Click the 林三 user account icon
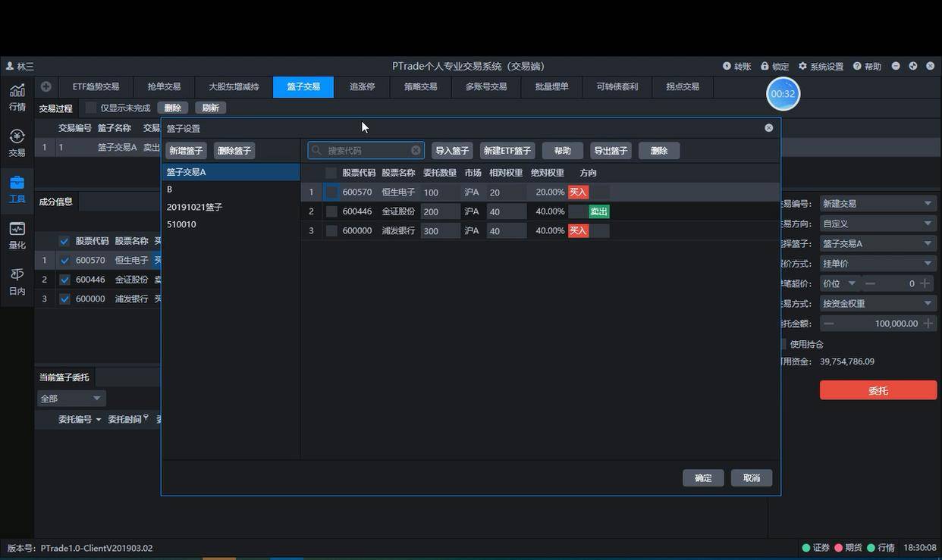The image size is (942, 560). click(9, 66)
